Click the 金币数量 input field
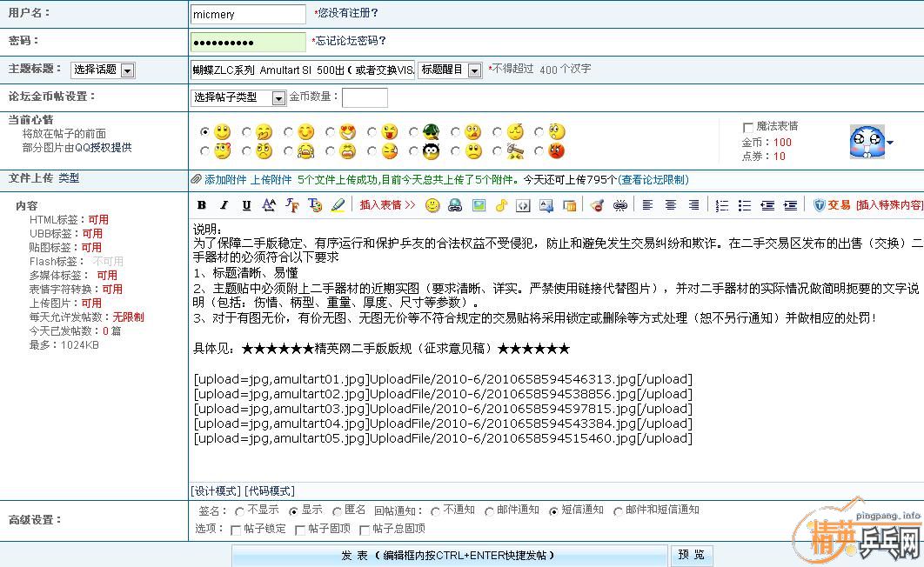This screenshot has height=567, width=924. tap(365, 97)
